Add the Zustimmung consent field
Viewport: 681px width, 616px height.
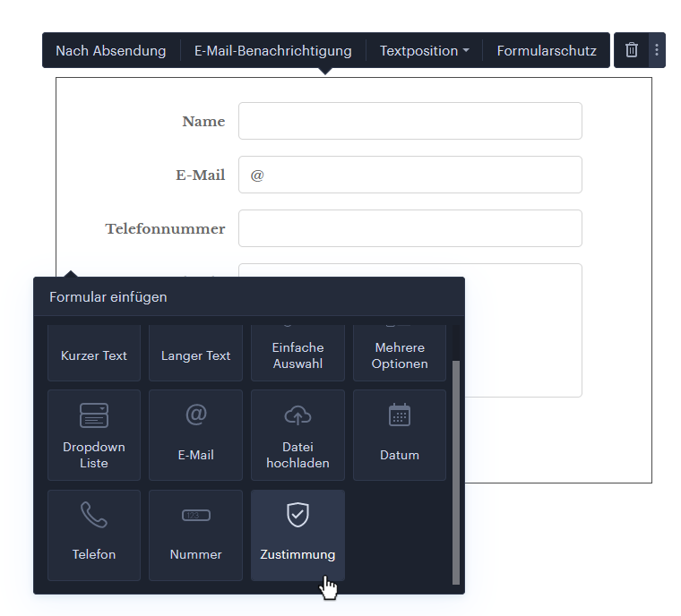(297, 535)
